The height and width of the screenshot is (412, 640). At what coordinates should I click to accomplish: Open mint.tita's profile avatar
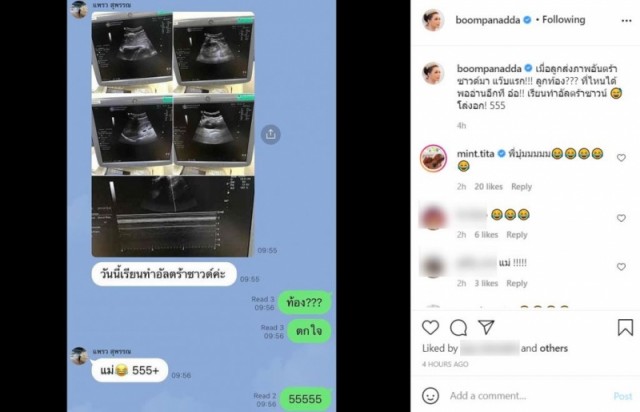(433, 158)
